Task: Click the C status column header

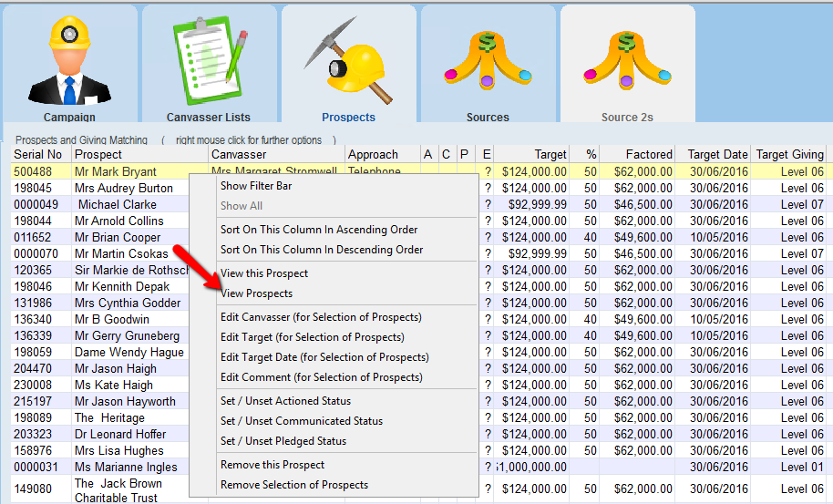Action: 447,155
